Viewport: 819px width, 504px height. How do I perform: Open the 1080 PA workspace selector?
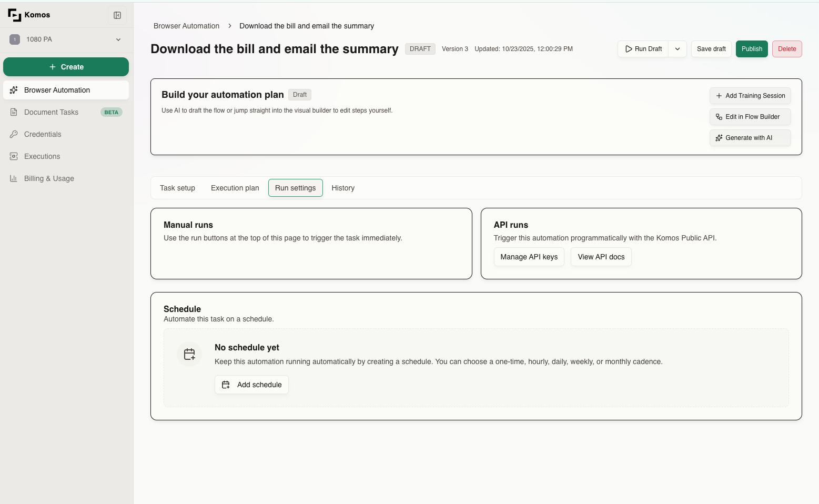point(66,39)
